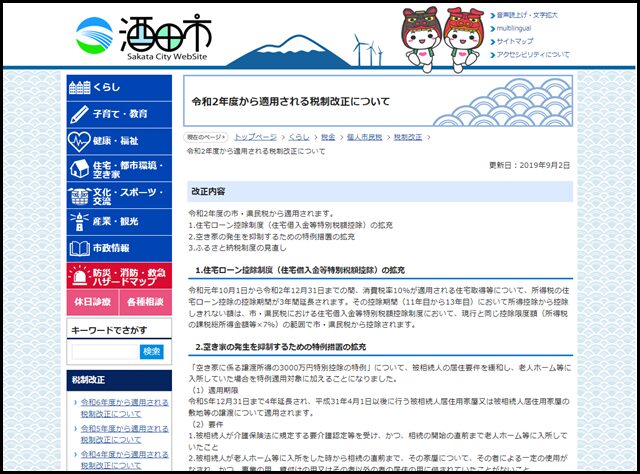640x474 pixels.
Task: Click the lighthouse icon for 産業・観光
Action: 79,222
